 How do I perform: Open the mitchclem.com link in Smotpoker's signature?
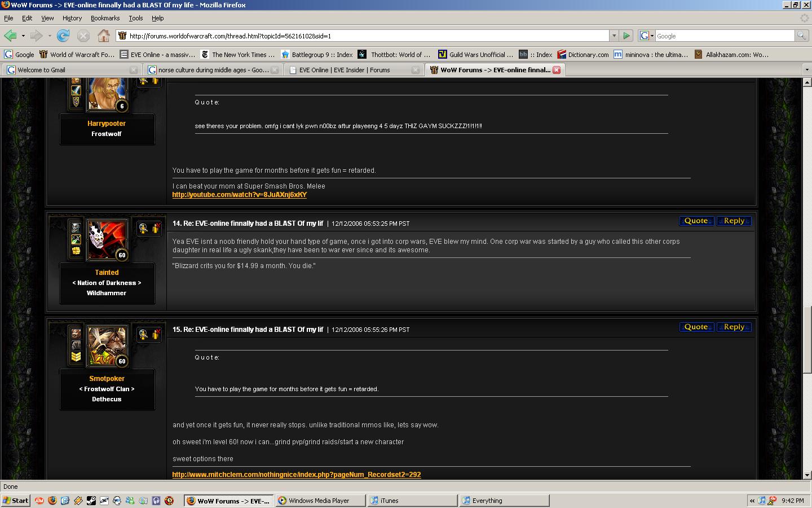coord(297,475)
